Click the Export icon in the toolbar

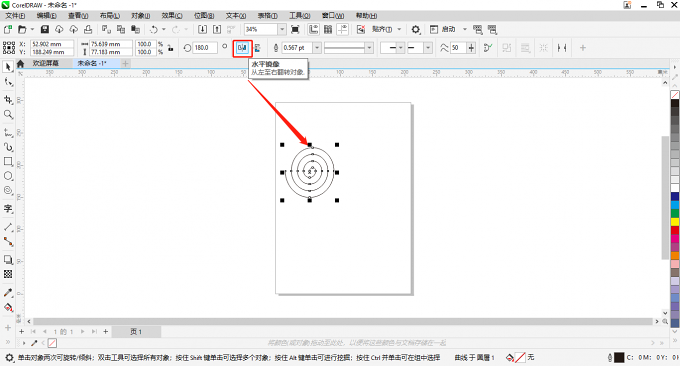pos(217,29)
